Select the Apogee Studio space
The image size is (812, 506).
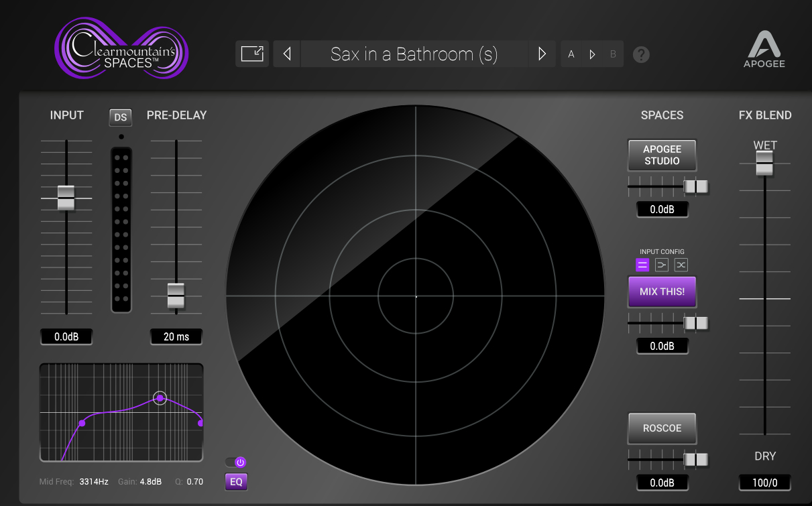[662, 155]
